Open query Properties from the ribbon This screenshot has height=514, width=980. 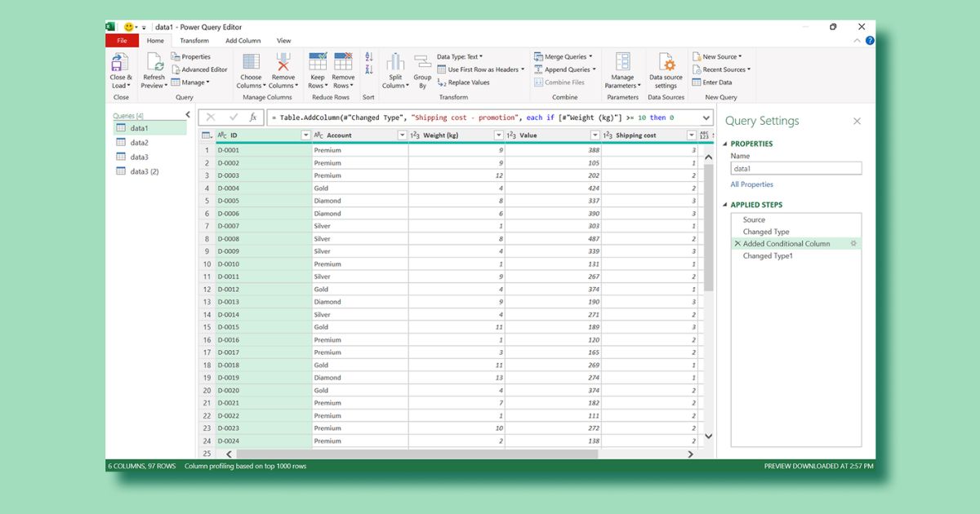click(190, 57)
